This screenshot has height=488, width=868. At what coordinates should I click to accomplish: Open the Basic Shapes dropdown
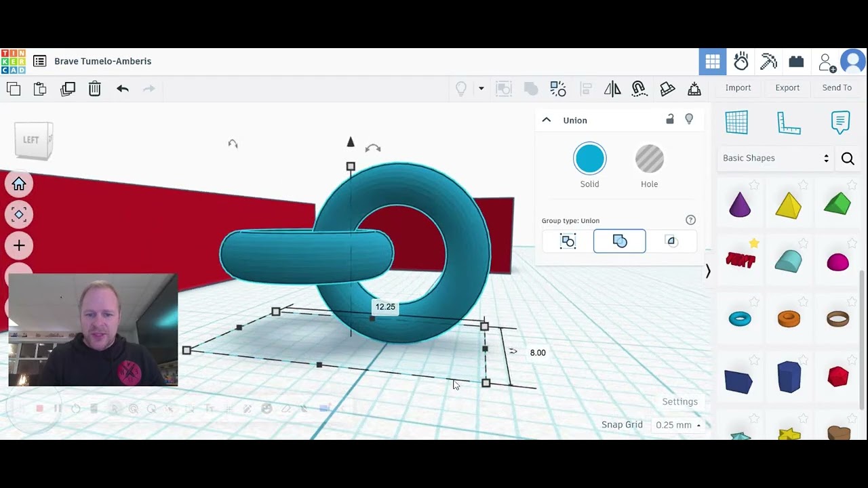pos(776,158)
